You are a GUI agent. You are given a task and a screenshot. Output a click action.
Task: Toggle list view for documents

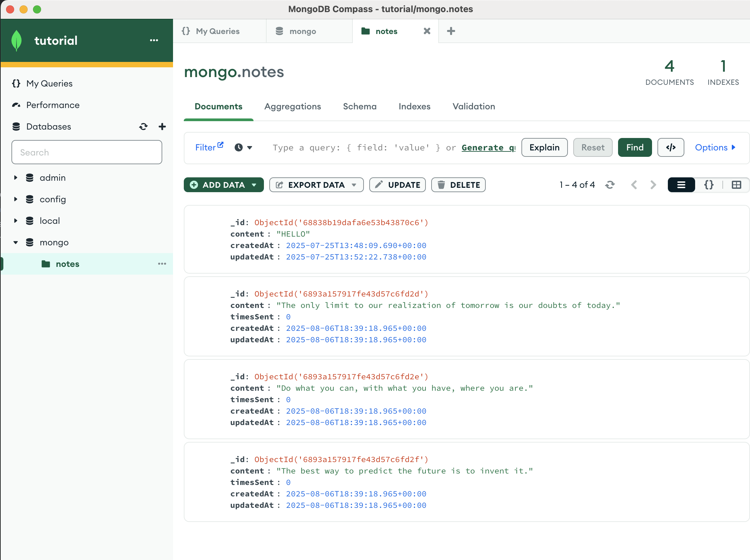(681, 185)
